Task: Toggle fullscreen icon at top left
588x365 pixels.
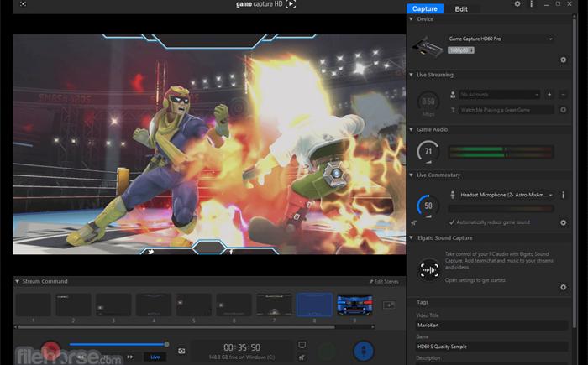Action: (23, 3)
